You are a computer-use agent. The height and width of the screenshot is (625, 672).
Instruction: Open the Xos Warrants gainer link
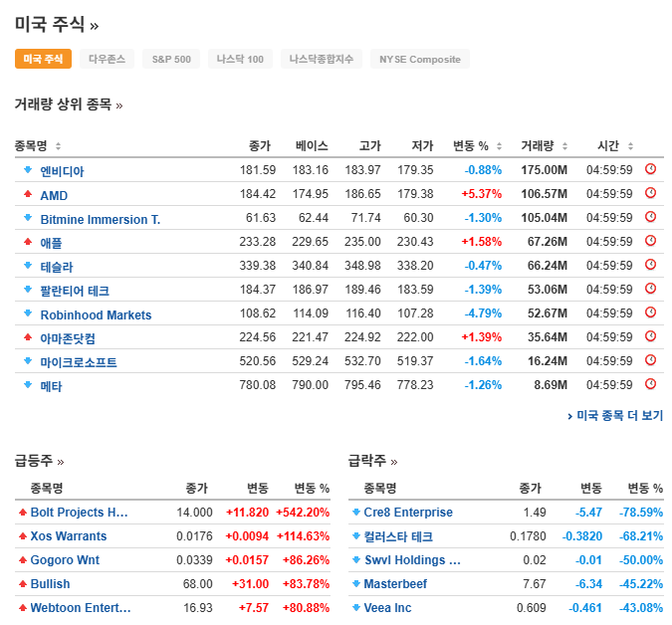click(69, 535)
